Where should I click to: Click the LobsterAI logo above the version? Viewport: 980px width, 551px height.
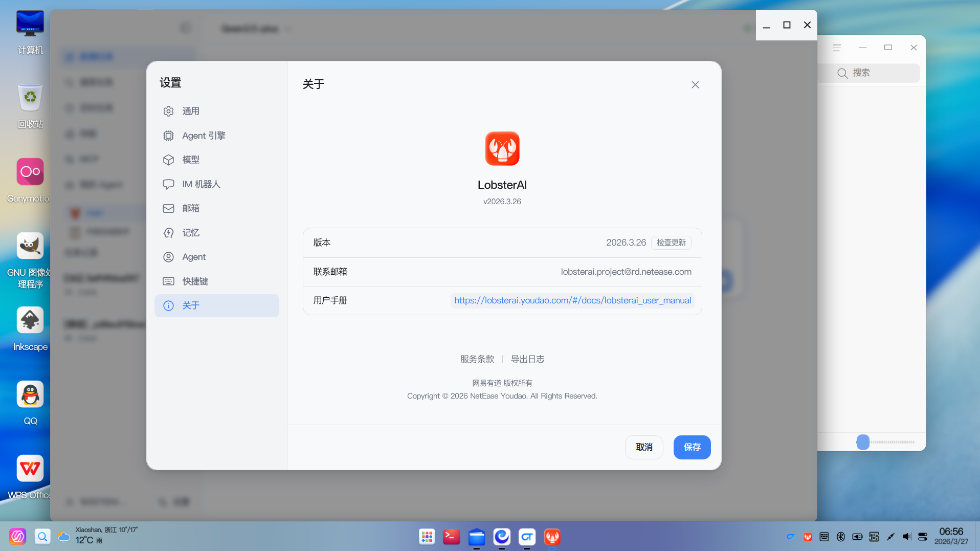502,148
